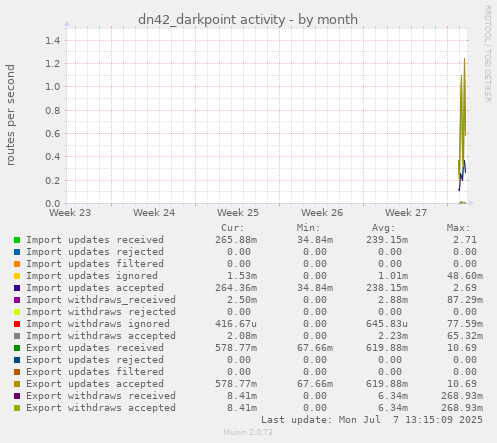Image resolution: width=497 pixels, height=443 pixels.
Task: Click the current value 264.36m
Action: coord(236,288)
